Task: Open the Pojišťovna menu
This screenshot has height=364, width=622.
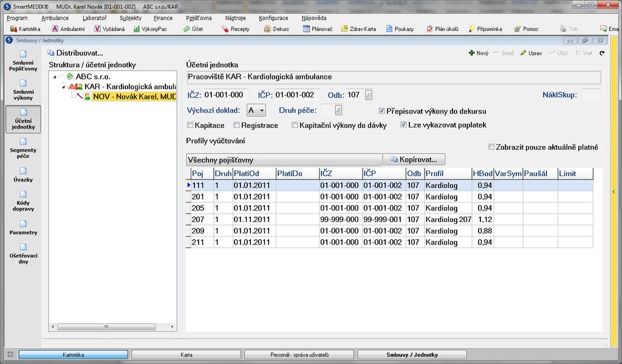Action: [199, 18]
